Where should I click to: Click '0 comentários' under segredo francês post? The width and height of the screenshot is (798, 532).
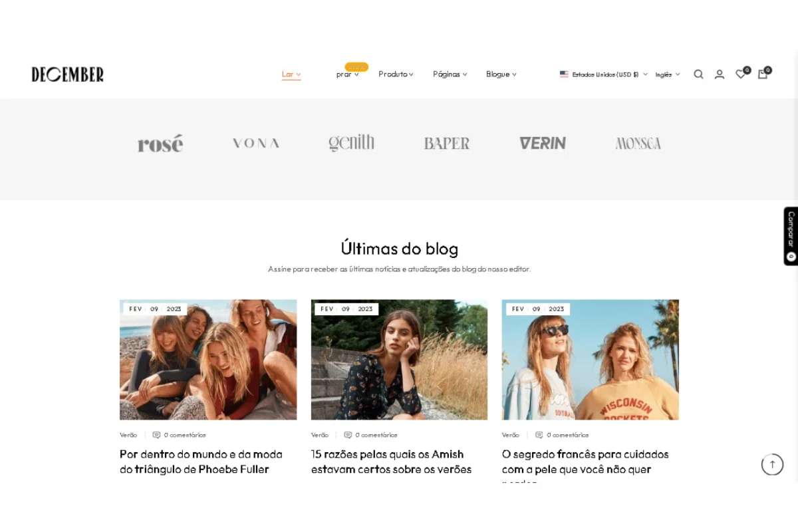coord(568,435)
